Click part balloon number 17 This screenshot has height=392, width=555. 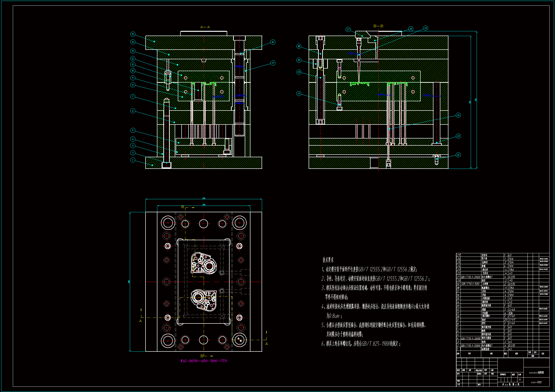[273, 63]
